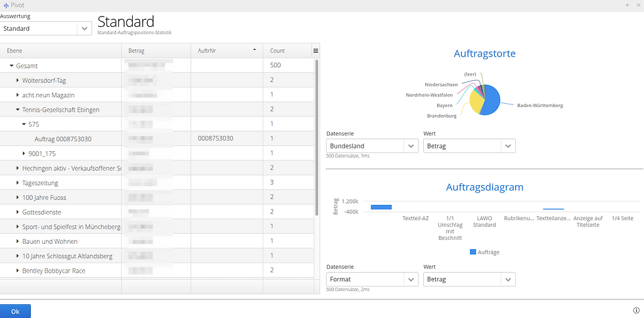Image resolution: width=644 pixels, height=318 pixels.
Task: Open the Bundesland Datenserie dropdown
Action: [x=411, y=146]
